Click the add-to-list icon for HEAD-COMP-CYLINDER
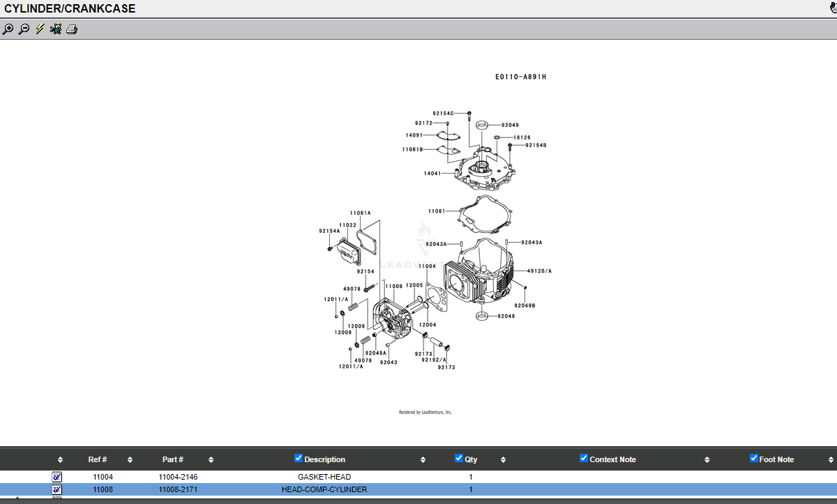This screenshot has height=504, width=837. click(x=57, y=489)
